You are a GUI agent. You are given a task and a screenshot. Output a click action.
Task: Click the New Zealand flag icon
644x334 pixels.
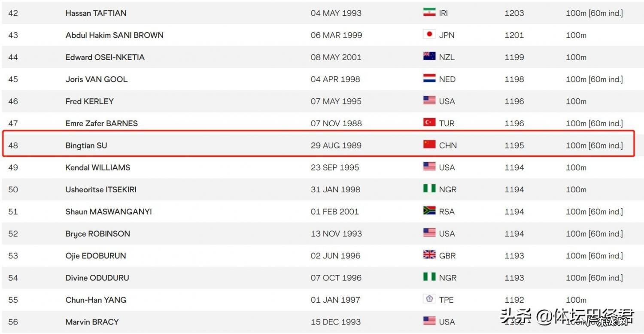click(429, 56)
